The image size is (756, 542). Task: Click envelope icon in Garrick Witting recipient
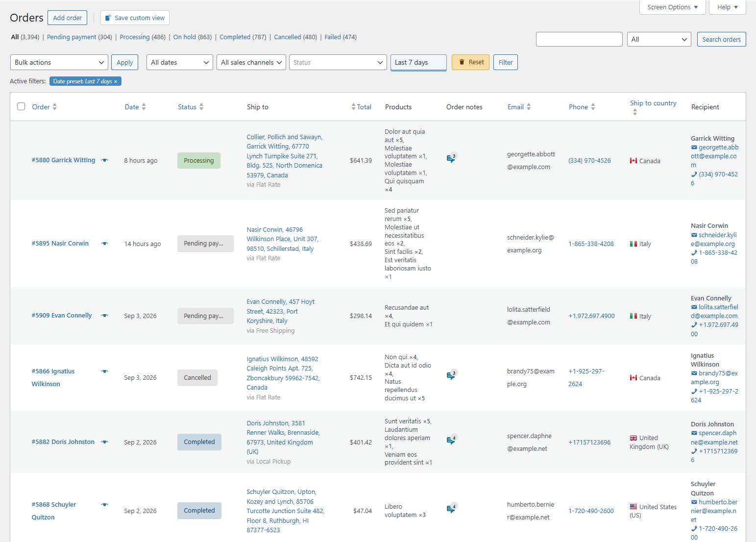(694, 148)
